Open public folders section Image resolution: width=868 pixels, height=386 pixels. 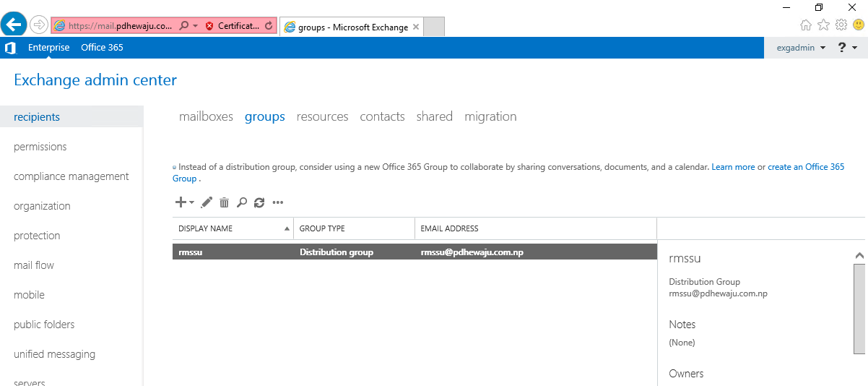pyautogui.click(x=44, y=325)
